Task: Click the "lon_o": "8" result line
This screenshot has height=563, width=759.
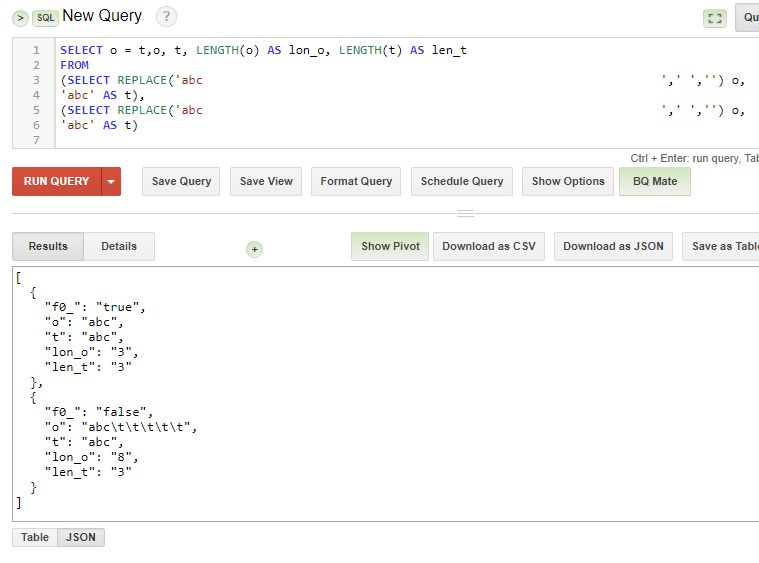Action: coord(91,457)
